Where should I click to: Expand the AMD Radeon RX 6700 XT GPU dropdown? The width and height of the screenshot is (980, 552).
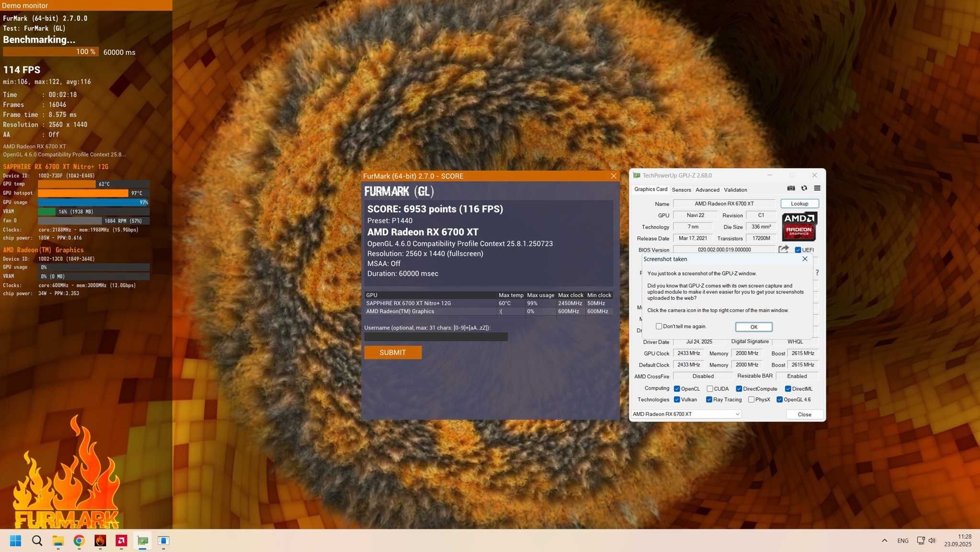[x=686, y=414]
